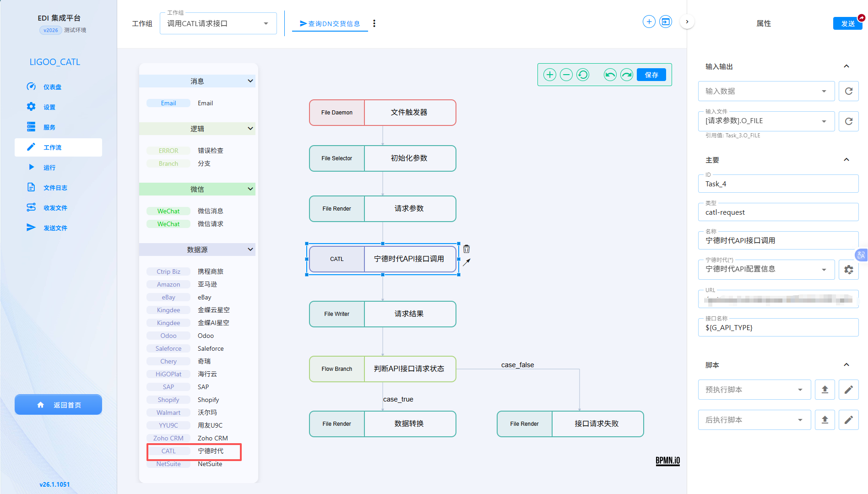Collapse the 主要 section
Image resolution: width=868 pixels, height=494 pixels.
click(x=846, y=160)
